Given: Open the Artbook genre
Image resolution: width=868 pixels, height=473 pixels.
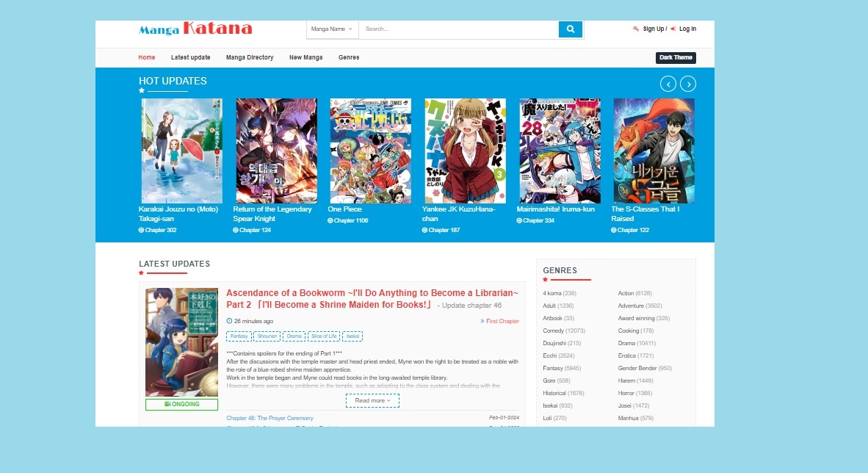Looking at the screenshot, I should [558, 319].
